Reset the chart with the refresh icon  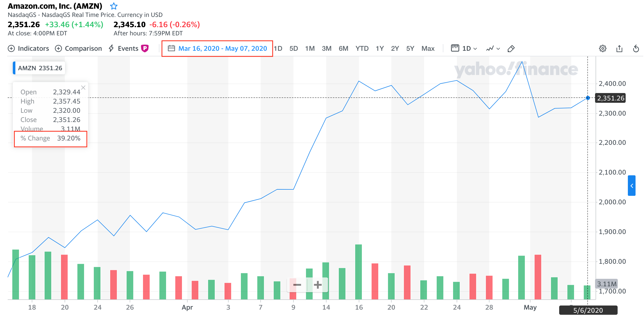click(x=636, y=48)
